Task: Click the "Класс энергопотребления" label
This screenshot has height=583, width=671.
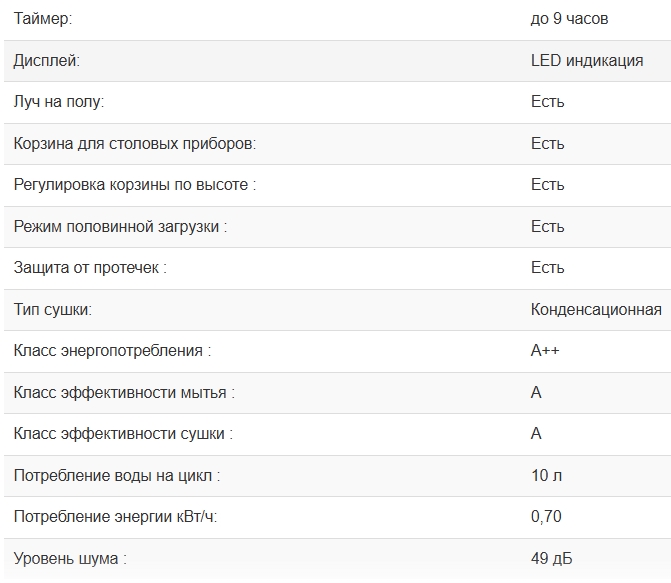Action: point(112,351)
